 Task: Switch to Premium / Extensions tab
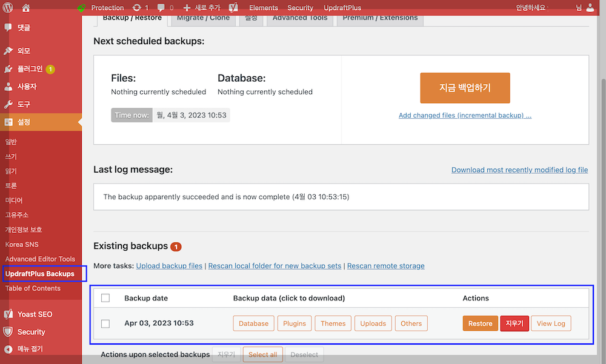[381, 19]
